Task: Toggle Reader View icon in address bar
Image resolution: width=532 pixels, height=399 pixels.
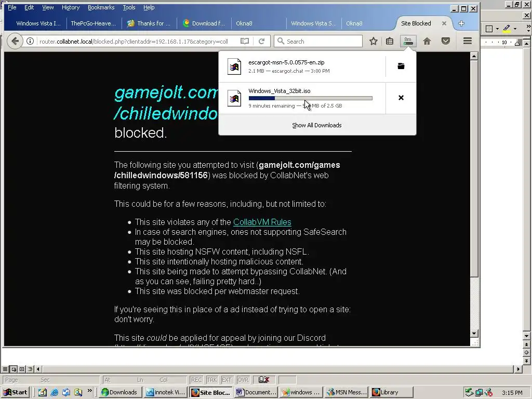Action: point(244,41)
